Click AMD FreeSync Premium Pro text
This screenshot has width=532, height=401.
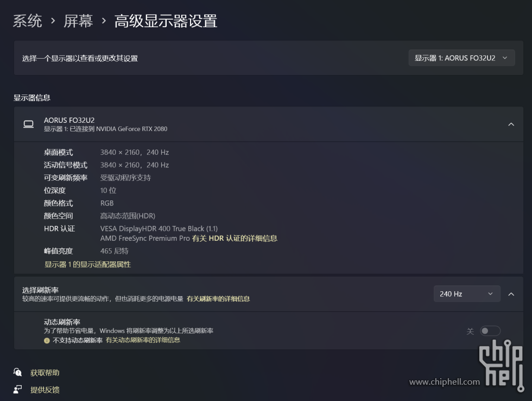(x=145, y=239)
